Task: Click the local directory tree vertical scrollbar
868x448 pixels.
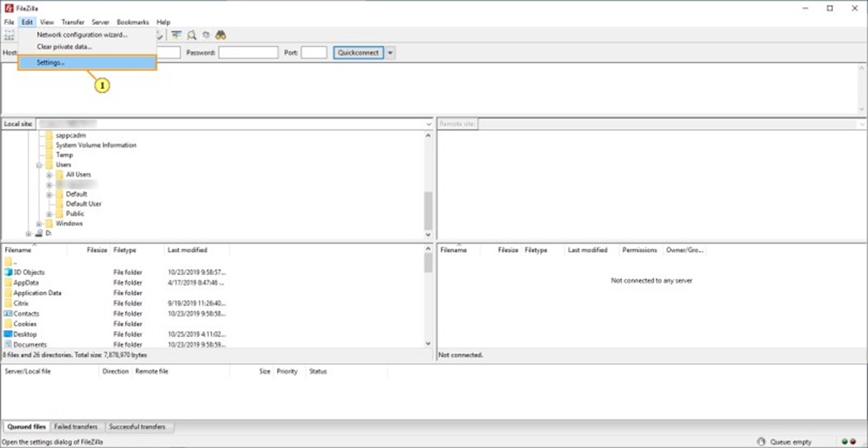Action: coord(428,210)
